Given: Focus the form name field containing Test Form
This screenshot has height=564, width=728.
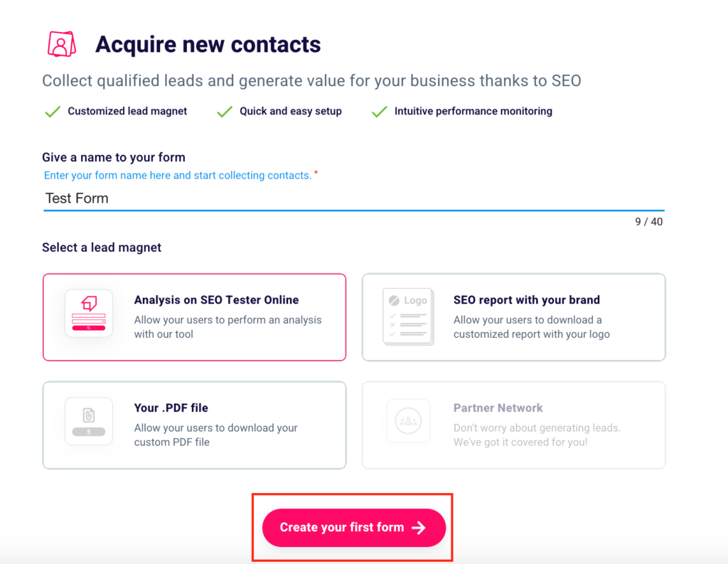Looking at the screenshot, I should click(353, 198).
